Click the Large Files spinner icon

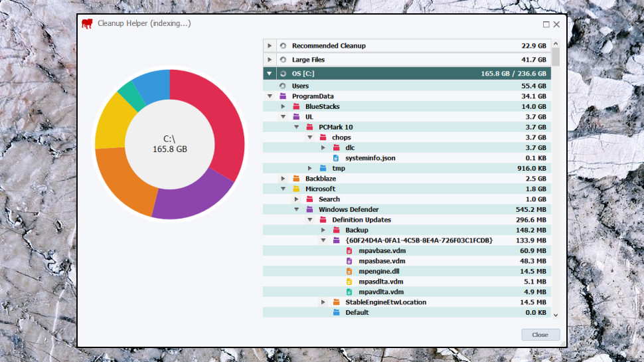(x=283, y=60)
